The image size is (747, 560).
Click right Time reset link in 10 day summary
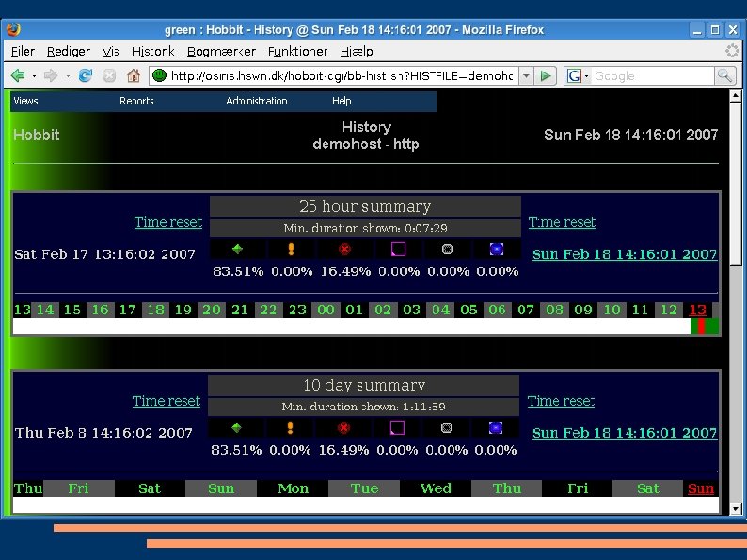[561, 401]
